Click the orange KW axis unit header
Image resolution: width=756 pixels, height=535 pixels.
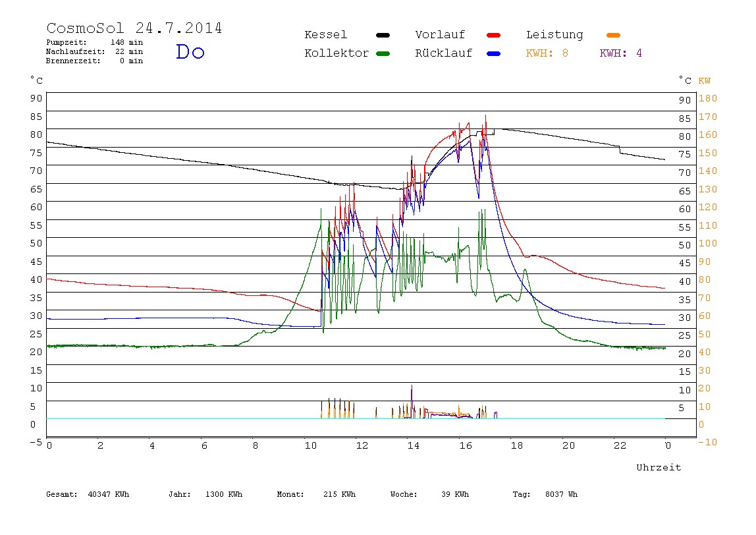tap(705, 81)
